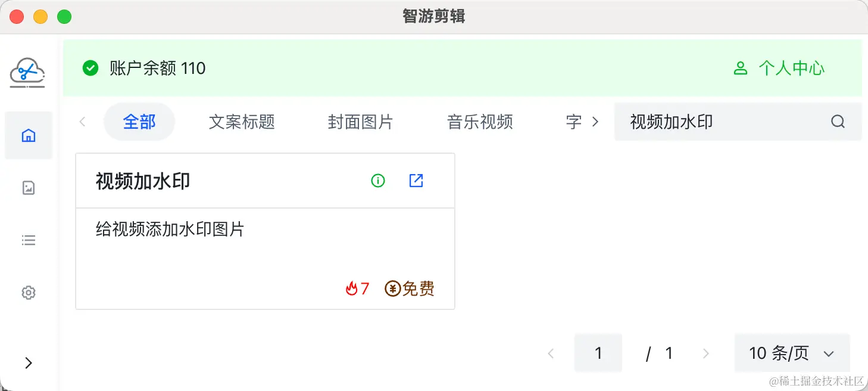
Task: Show previous category tabs with left arrow
Action: coord(83,122)
